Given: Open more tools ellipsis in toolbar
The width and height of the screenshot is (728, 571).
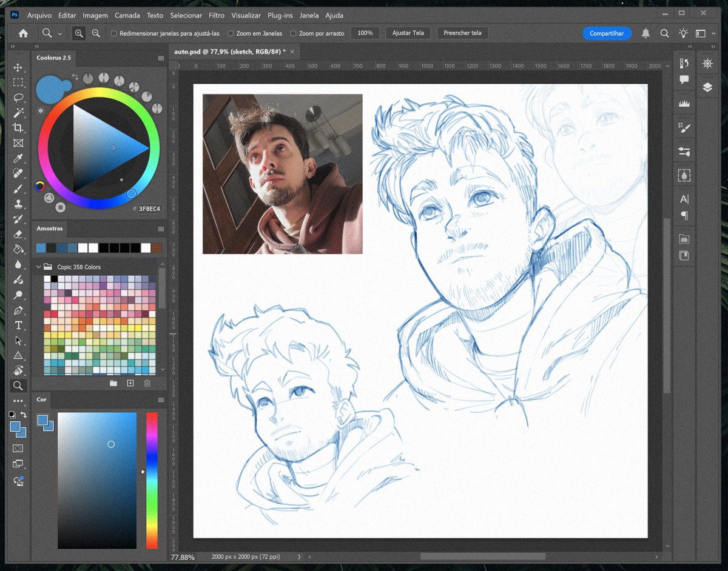Looking at the screenshot, I should click(x=18, y=401).
